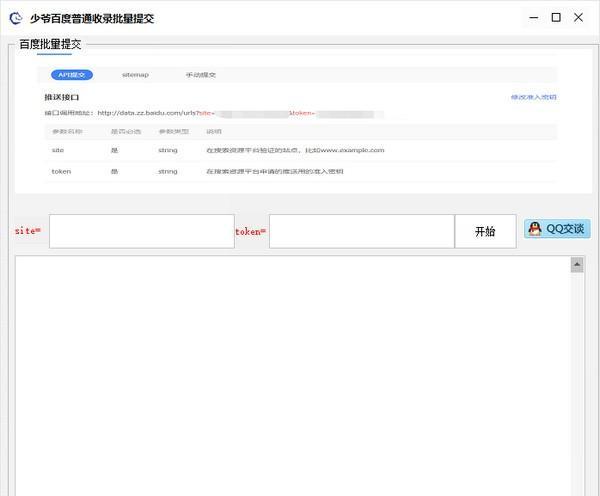Select the API提交 tab in the image

pos(72,75)
